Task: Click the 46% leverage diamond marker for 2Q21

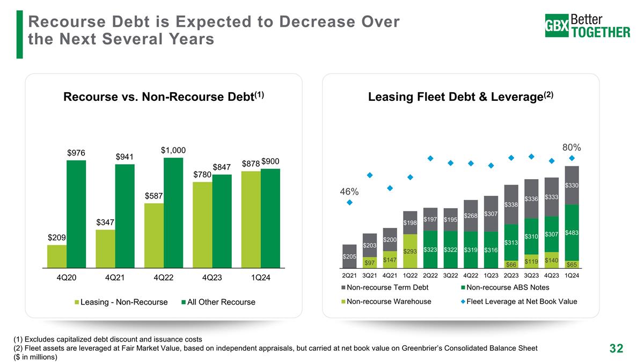Action: 349,202
